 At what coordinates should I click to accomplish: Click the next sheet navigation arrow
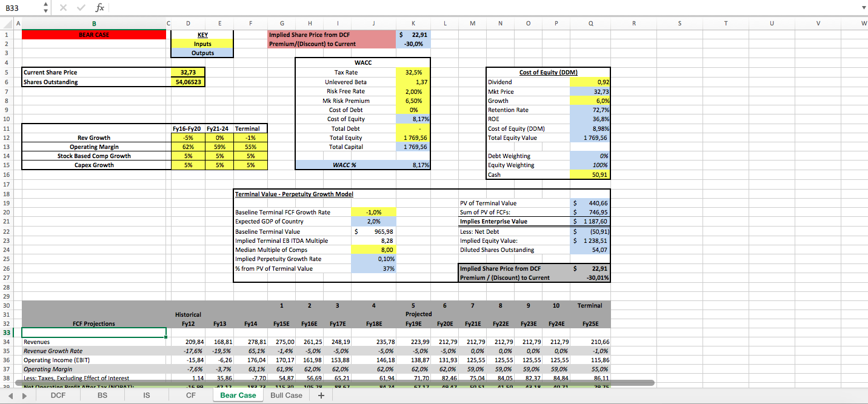click(24, 396)
